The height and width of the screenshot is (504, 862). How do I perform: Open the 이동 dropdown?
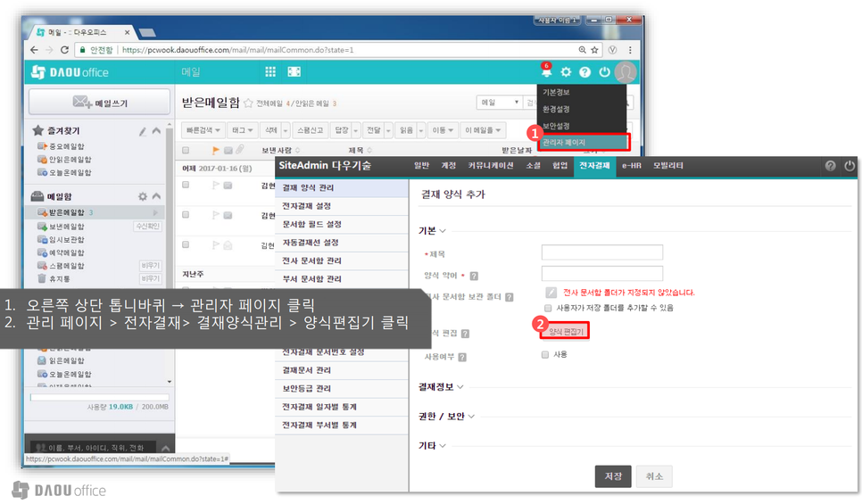coord(442,130)
